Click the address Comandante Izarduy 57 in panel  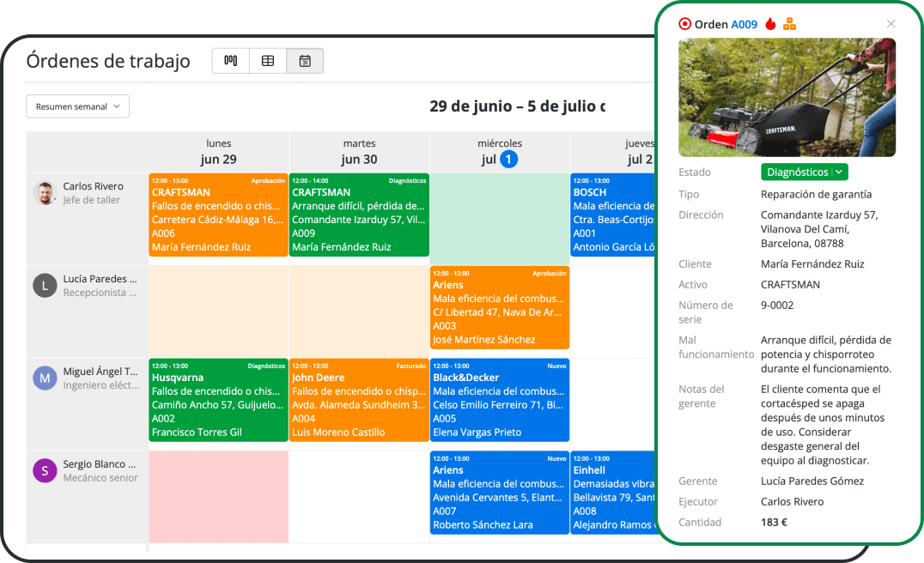(819, 229)
